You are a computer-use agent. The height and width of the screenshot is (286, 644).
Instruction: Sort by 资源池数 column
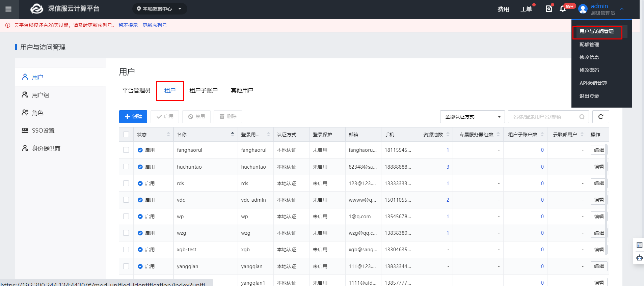(x=448, y=135)
